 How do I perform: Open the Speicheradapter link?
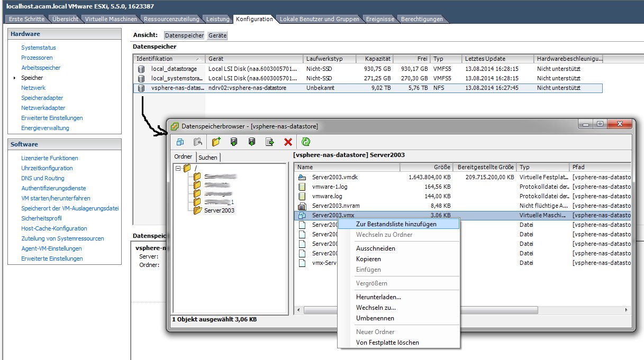click(42, 98)
